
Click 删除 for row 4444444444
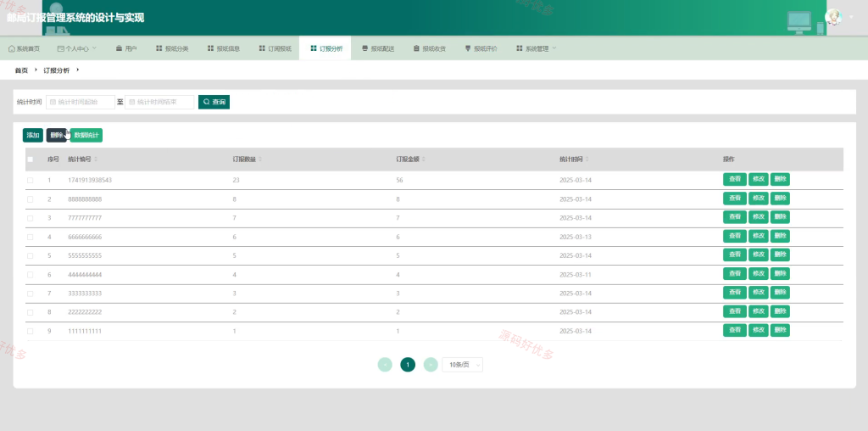click(x=780, y=273)
